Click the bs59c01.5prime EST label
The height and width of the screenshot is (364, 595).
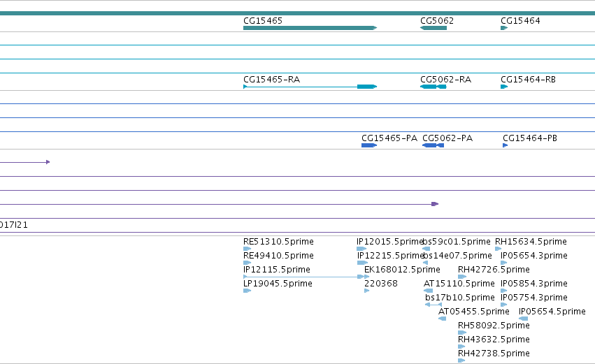pyautogui.click(x=457, y=242)
